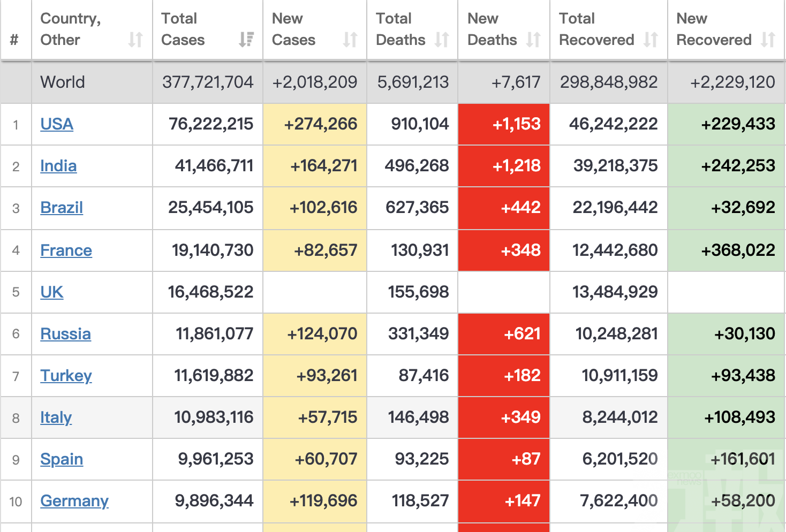Select Brazil total deaths 627,365

coord(417,208)
